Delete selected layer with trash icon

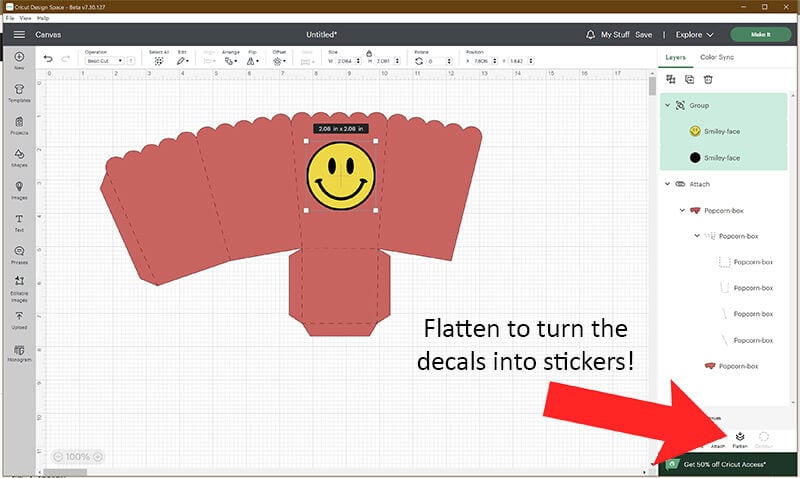(704, 79)
